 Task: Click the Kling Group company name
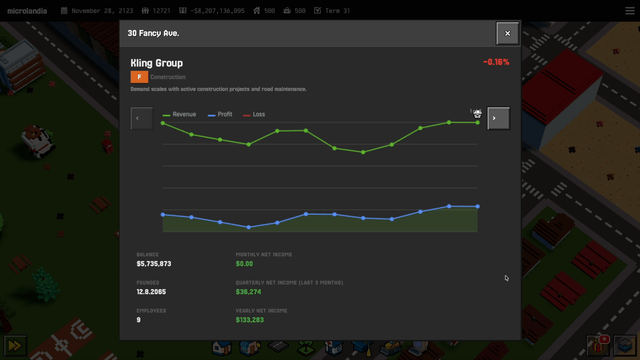(x=157, y=63)
